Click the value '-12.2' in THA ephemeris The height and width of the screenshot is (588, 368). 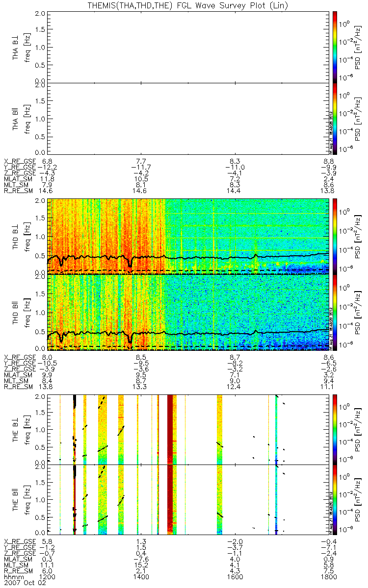pos(46,167)
